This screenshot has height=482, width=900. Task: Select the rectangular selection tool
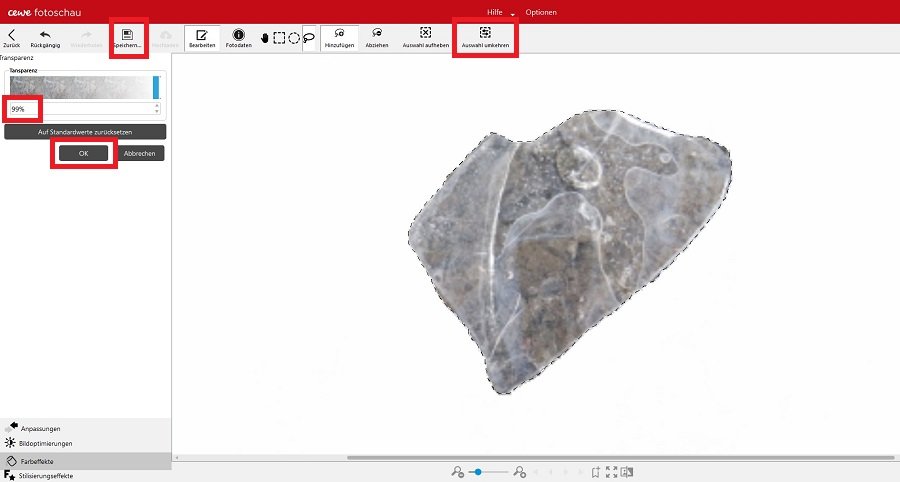(x=279, y=38)
